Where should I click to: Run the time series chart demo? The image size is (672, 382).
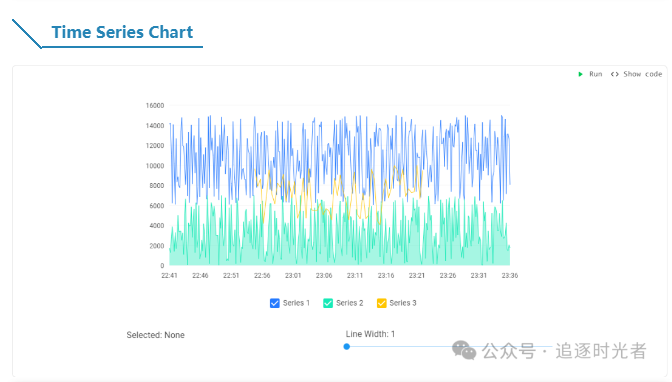point(590,74)
